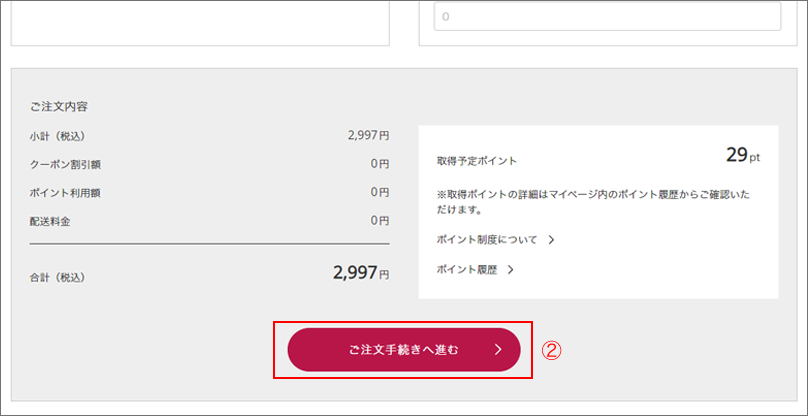Image resolution: width=808 pixels, height=416 pixels.
Task: Click the large total amount 2,997円
Action: pos(360,273)
